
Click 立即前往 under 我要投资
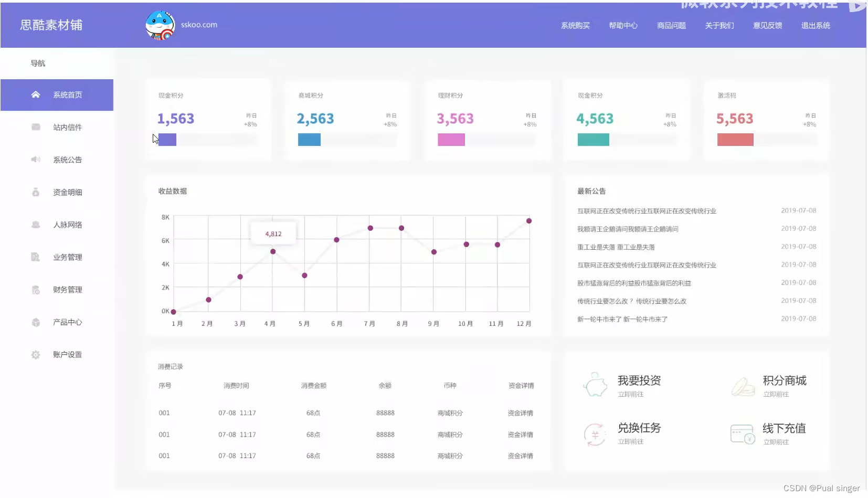(631, 395)
